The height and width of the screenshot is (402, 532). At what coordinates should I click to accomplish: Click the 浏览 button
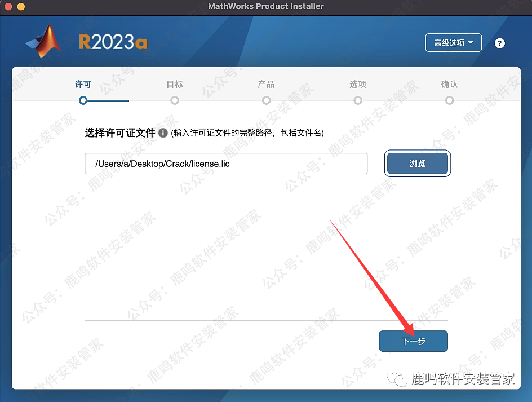[x=418, y=164]
